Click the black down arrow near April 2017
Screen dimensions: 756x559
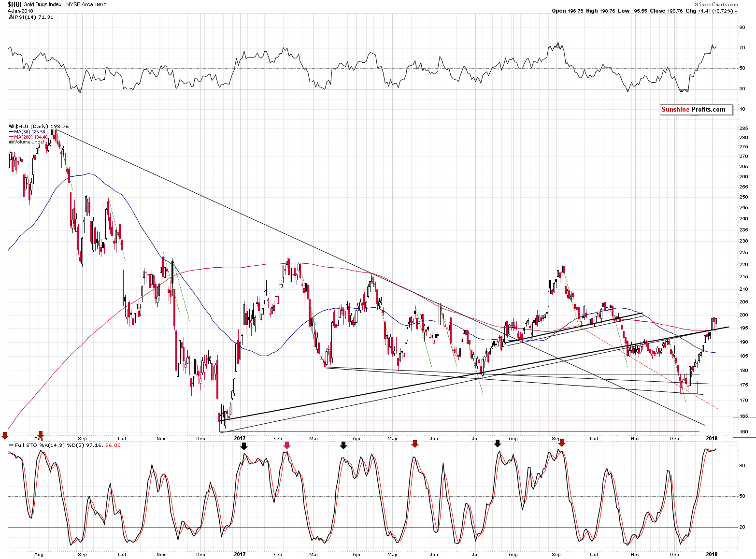343,445
